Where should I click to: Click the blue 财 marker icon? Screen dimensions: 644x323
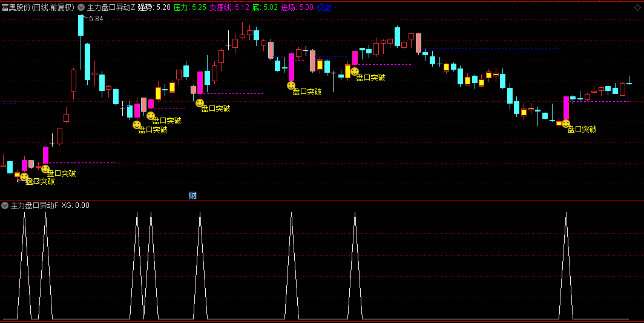click(x=192, y=195)
